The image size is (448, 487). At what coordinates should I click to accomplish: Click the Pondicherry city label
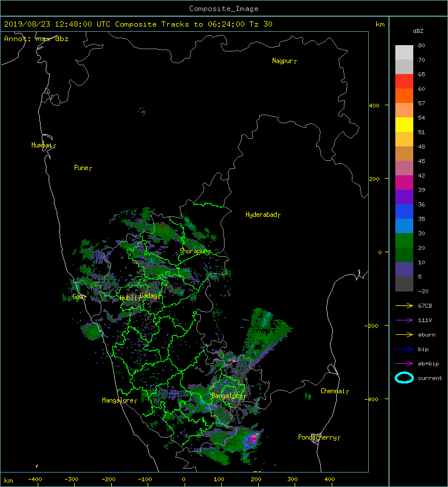(319, 437)
